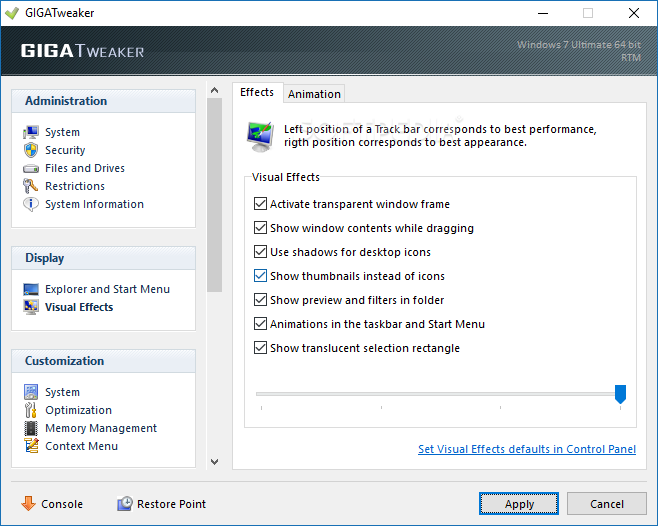Open the Security section

tap(65, 150)
